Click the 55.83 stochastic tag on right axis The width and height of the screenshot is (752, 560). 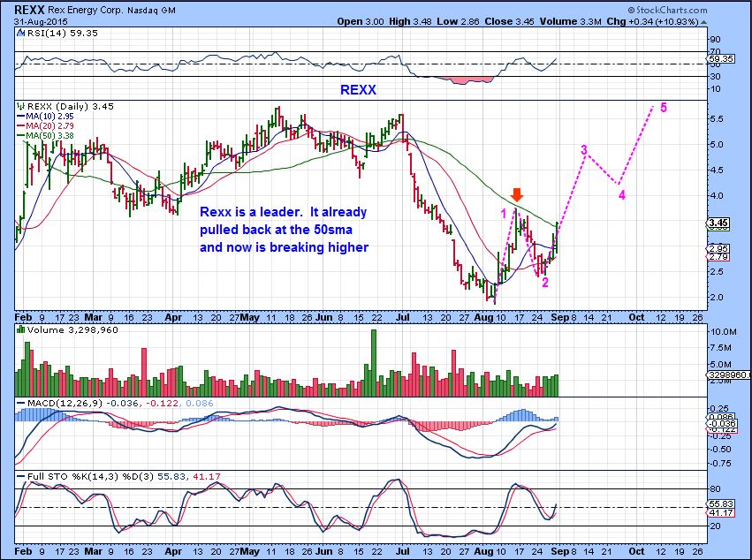[x=721, y=503]
